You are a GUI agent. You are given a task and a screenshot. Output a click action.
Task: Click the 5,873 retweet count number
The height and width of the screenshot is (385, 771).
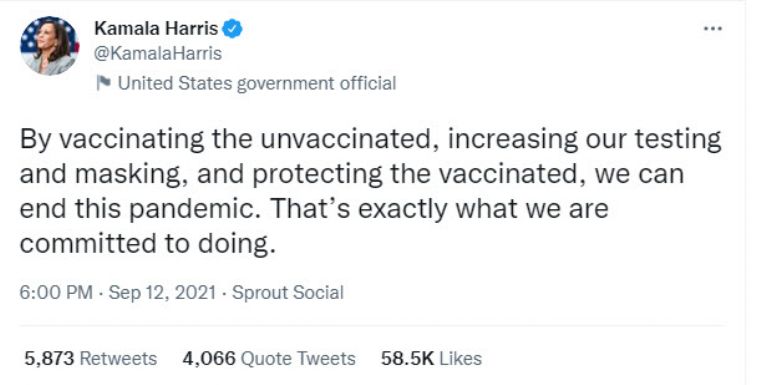pyautogui.click(x=49, y=358)
